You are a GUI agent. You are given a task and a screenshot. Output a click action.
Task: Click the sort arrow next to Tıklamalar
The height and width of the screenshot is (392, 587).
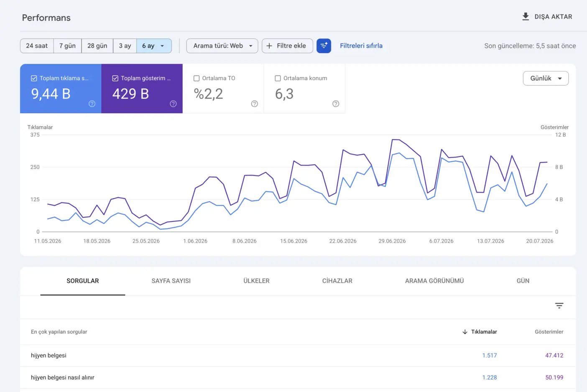point(465,332)
